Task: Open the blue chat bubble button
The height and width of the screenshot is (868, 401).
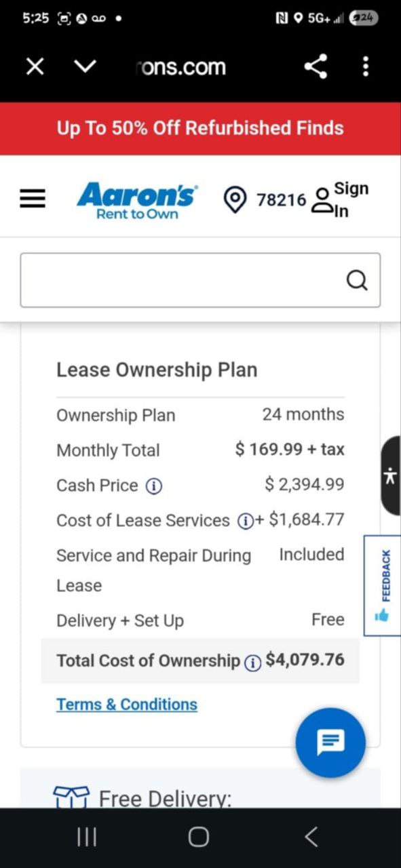Action: click(x=330, y=743)
